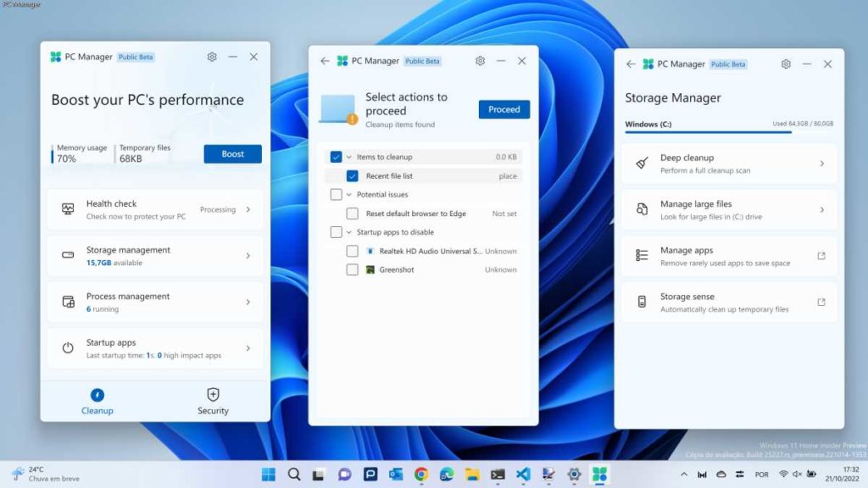Click the Health check monitor icon
The height and width of the screenshot is (488, 868).
coord(68,209)
